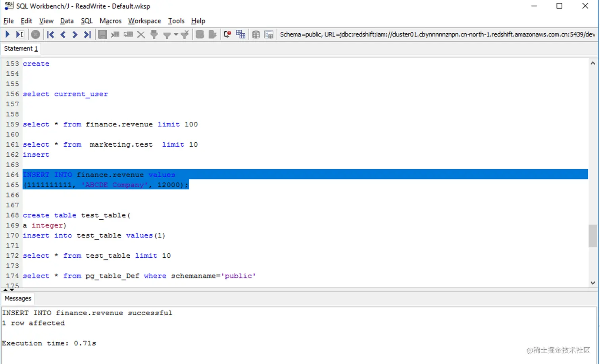Click the Filter by selection icon

154,34
